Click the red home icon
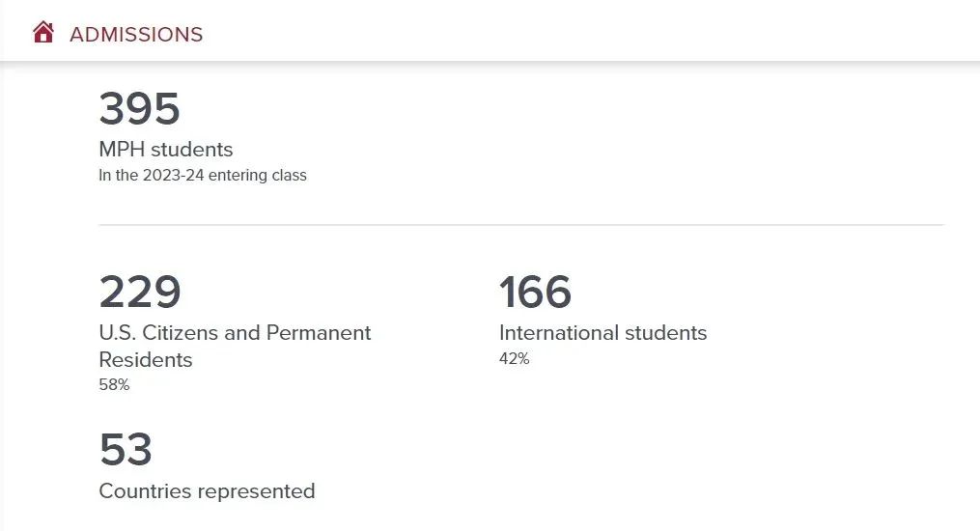The height and width of the screenshot is (531, 980). tap(43, 33)
